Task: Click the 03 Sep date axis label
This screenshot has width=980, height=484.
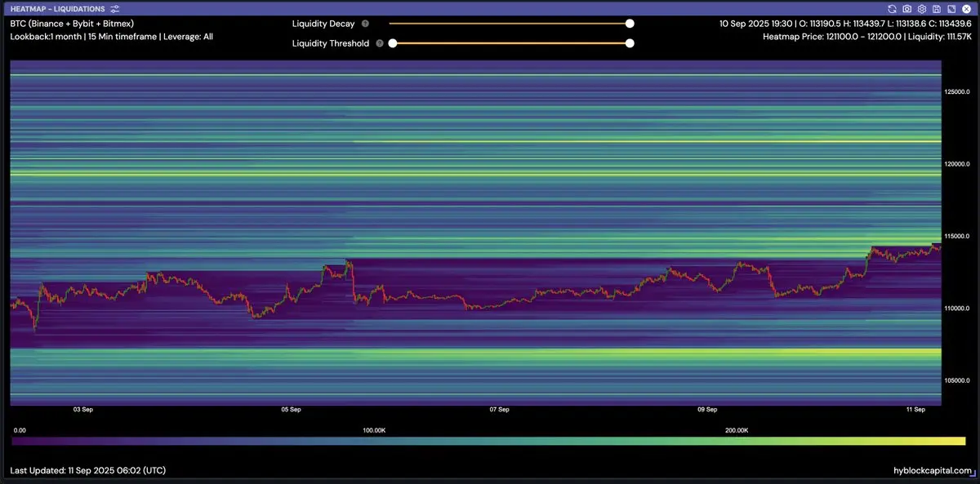Action: 82,409
